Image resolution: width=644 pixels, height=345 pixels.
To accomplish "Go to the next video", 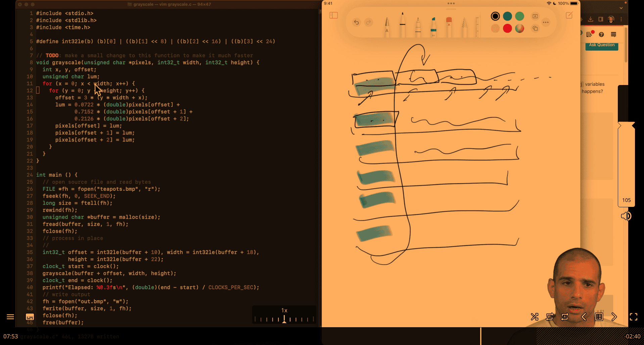I will click(614, 317).
